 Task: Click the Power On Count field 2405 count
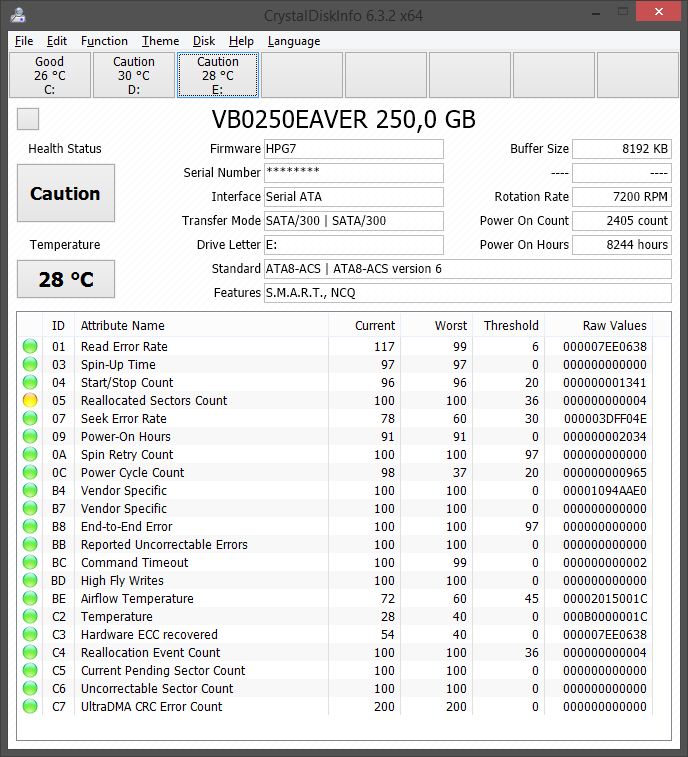[622, 221]
